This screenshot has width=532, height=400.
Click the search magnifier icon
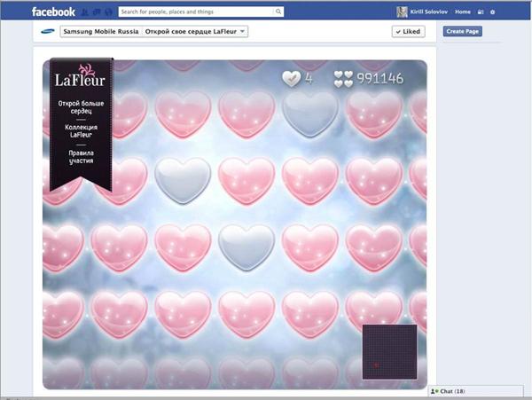coord(278,12)
